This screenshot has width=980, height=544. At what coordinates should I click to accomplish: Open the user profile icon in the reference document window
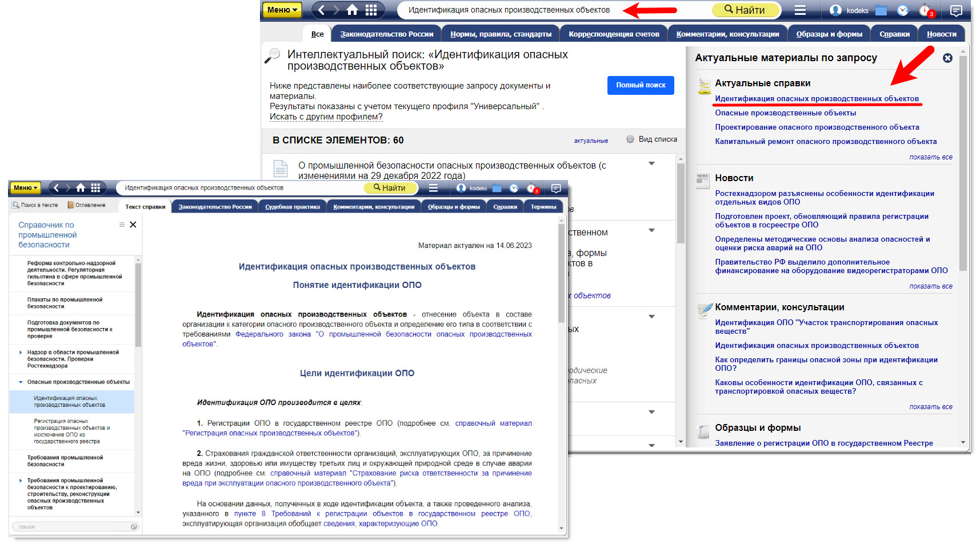(x=461, y=188)
